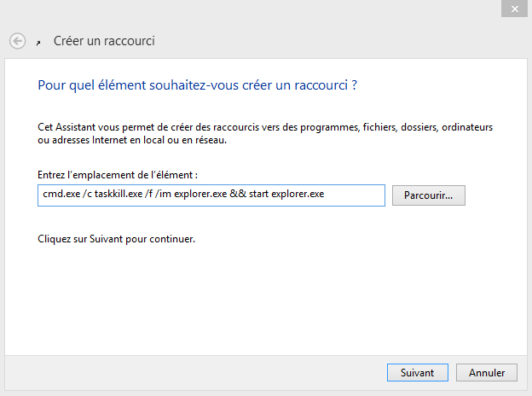Viewport: 532px width, 396px height.
Task: Click the Assistant description paragraph
Action: tap(265, 133)
